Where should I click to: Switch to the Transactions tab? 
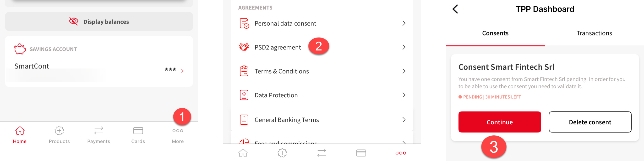point(594,33)
